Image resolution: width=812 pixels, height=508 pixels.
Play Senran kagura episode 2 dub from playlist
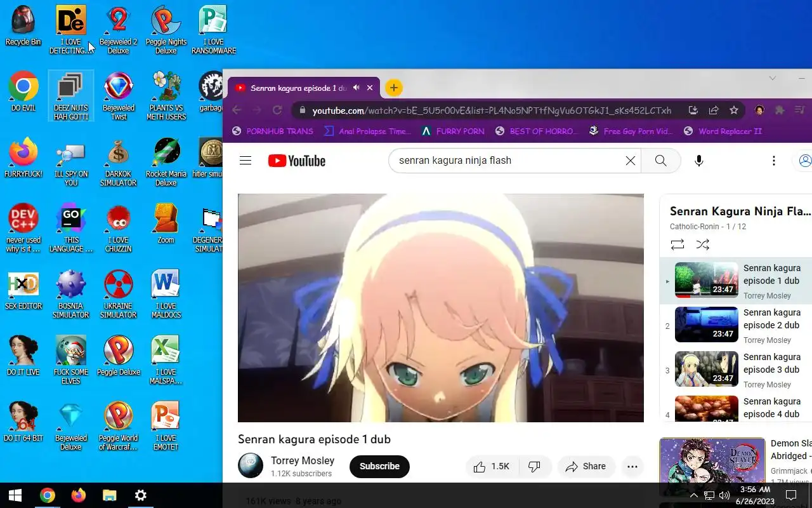(736, 324)
